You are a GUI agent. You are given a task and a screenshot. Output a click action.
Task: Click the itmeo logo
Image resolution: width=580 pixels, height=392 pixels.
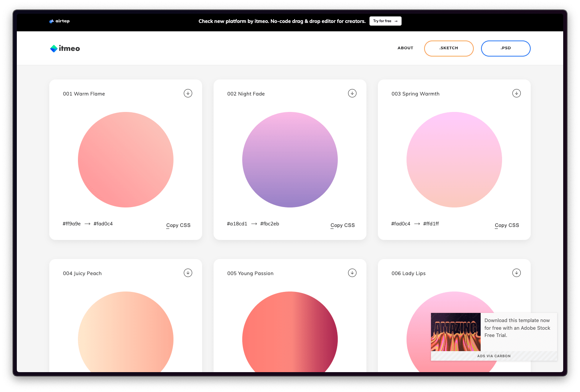[x=65, y=49]
